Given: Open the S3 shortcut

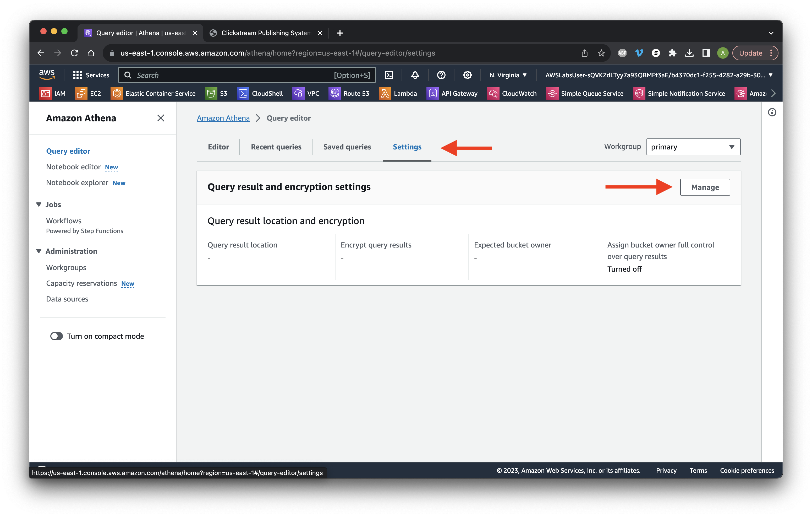Looking at the screenshot, I should [216, 93].
